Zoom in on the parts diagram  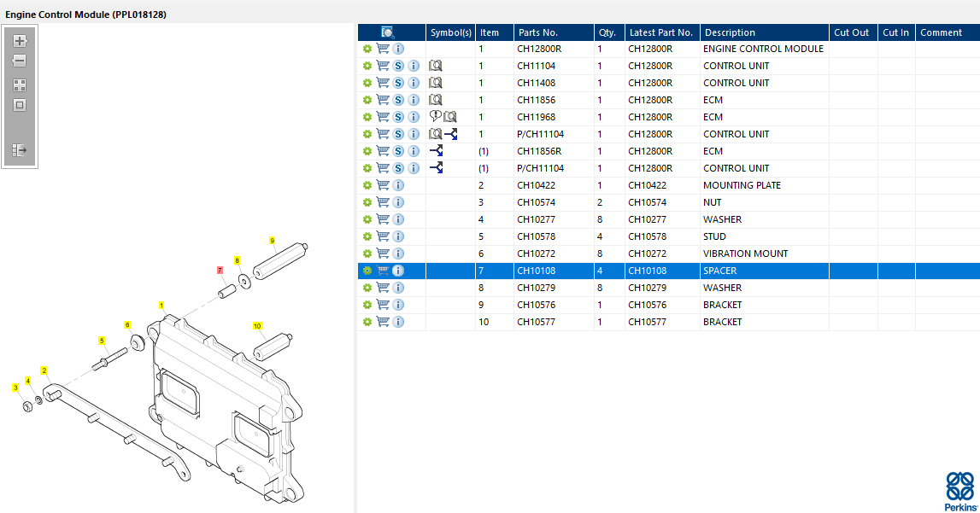click(x=20, y=41)
